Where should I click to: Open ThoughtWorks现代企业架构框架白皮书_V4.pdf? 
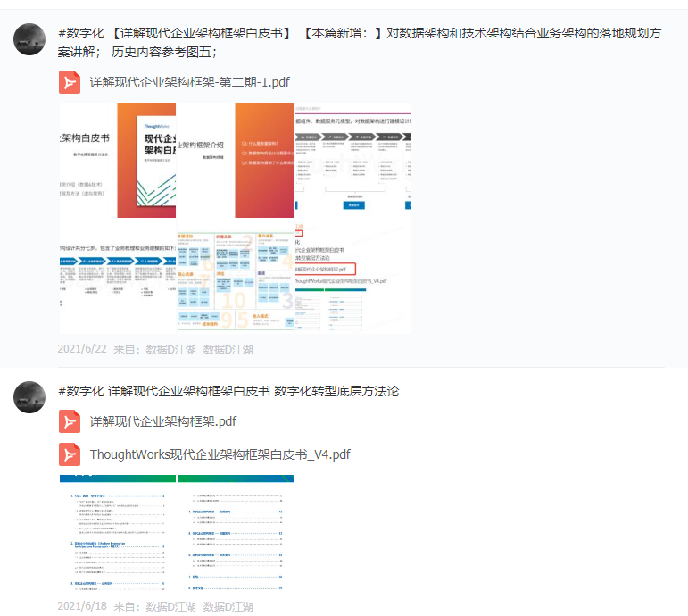coord(220,454)
